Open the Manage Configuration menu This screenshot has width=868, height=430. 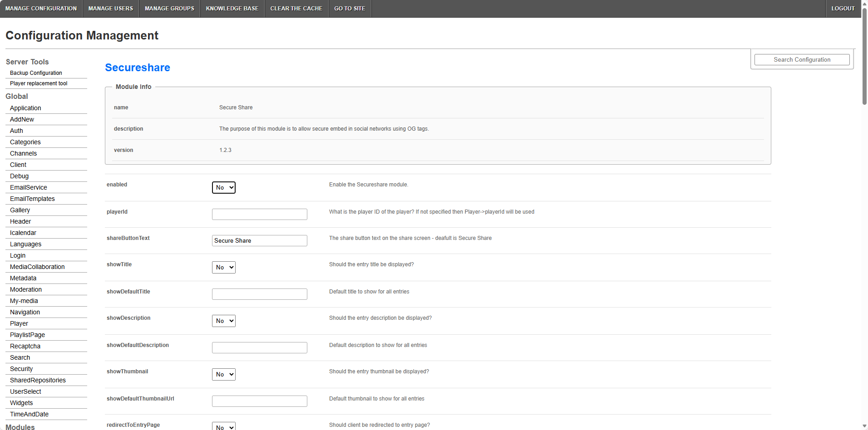41,9
